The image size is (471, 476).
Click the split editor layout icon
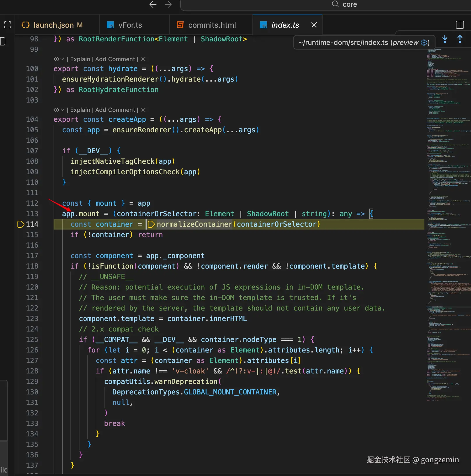tap(460, 25)
